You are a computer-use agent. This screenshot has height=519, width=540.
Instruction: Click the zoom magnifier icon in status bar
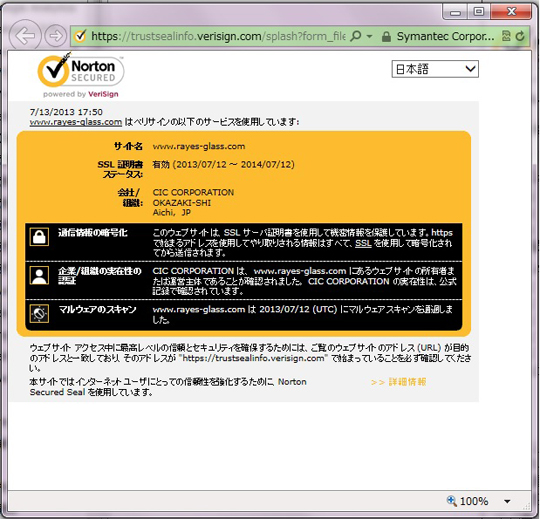pyautogui.click(x=451, y=500)
